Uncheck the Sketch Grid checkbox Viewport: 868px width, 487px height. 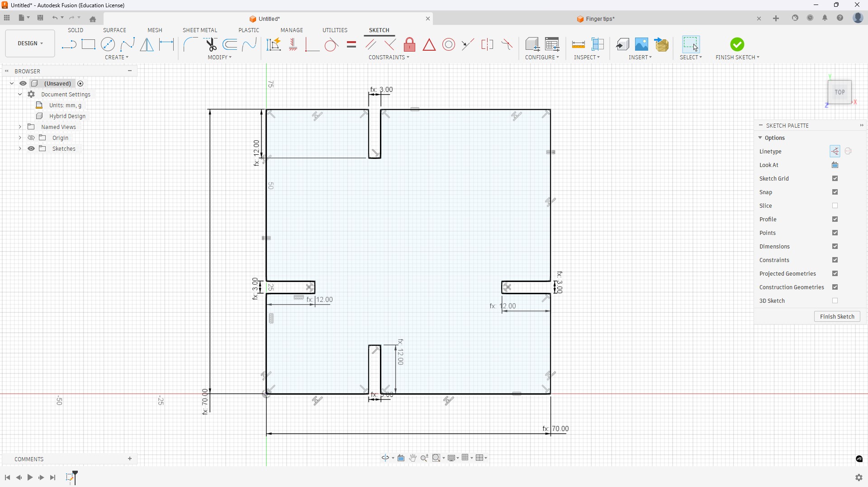pyautogui.click(x=835, y=179)
